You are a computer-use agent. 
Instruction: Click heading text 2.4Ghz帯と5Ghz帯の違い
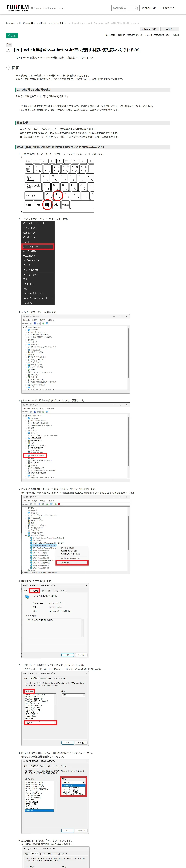tap(34, 90)
